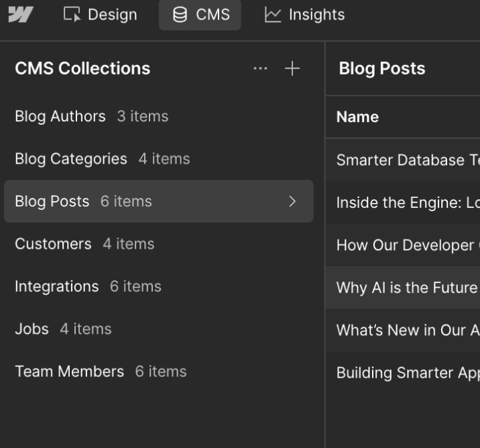
Task: Open the CMS tab
Action: [x=200, y=15]
